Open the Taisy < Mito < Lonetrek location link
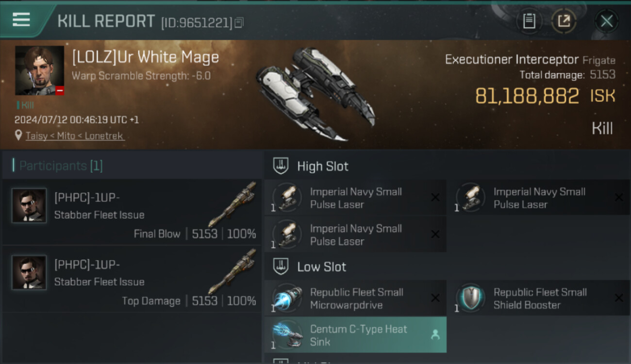Viewport: 631px width, 364px height. tap(75, 136)
